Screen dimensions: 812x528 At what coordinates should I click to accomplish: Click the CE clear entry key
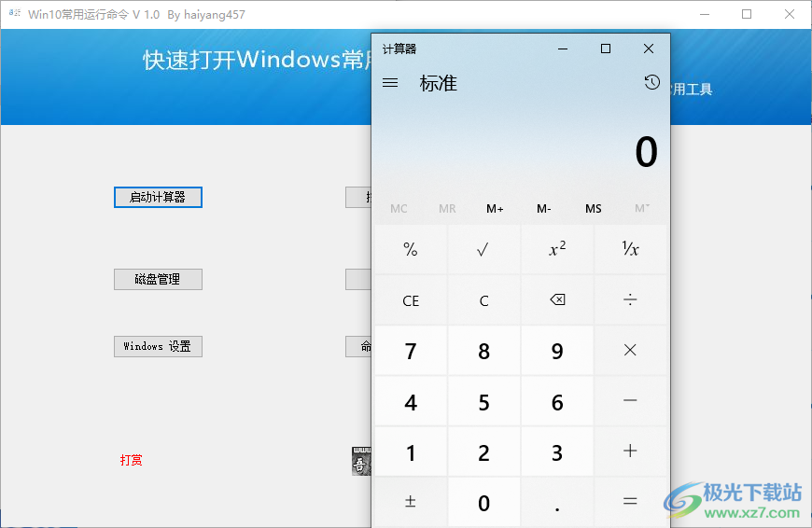point(411,300)
